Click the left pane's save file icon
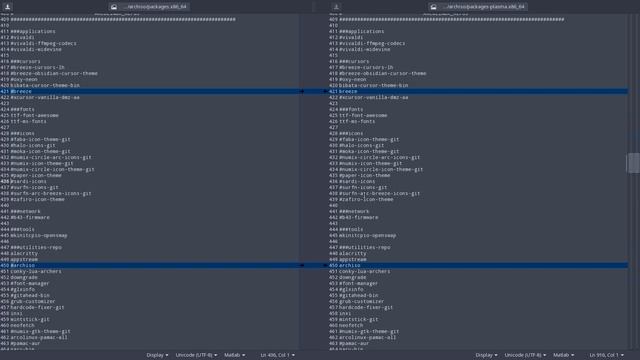The image size is (640, 360). tap(7, 7)
